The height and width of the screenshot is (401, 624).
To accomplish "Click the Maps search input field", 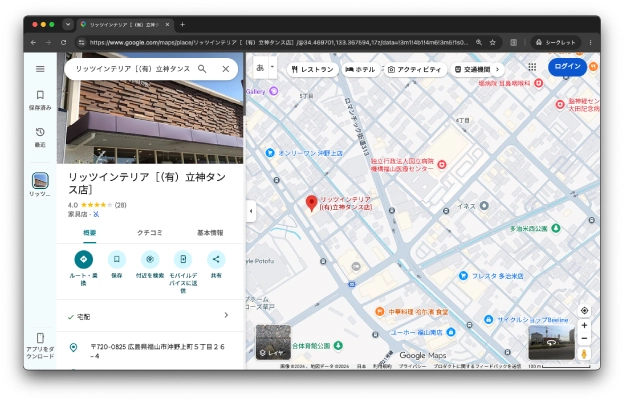I will pos(133,69).
